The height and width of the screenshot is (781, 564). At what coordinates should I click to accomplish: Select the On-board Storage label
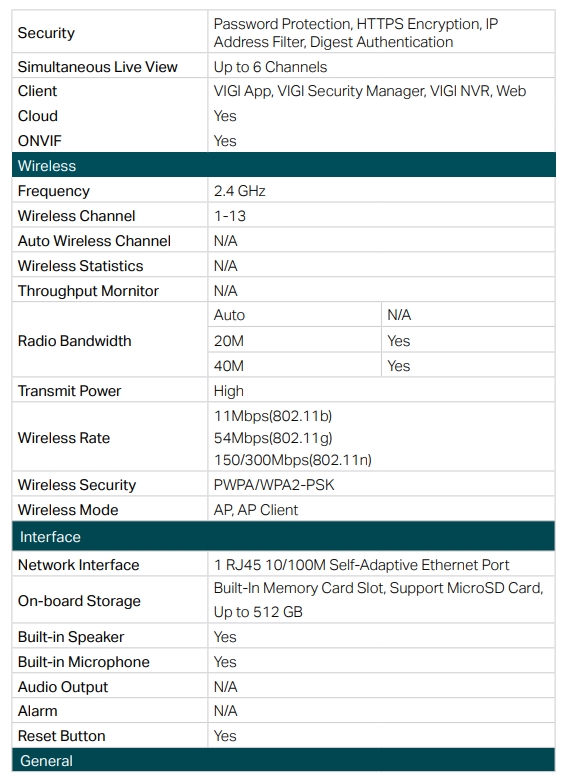point(79,601)
